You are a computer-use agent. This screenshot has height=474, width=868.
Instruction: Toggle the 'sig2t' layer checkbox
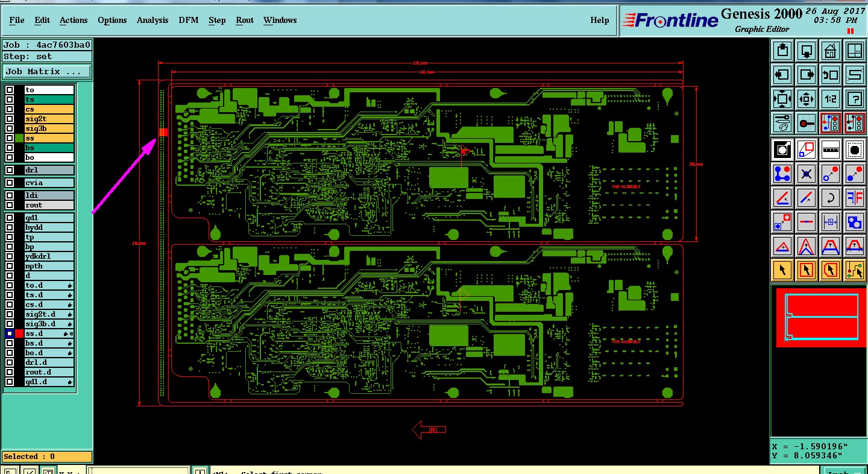tap(10, 119)
